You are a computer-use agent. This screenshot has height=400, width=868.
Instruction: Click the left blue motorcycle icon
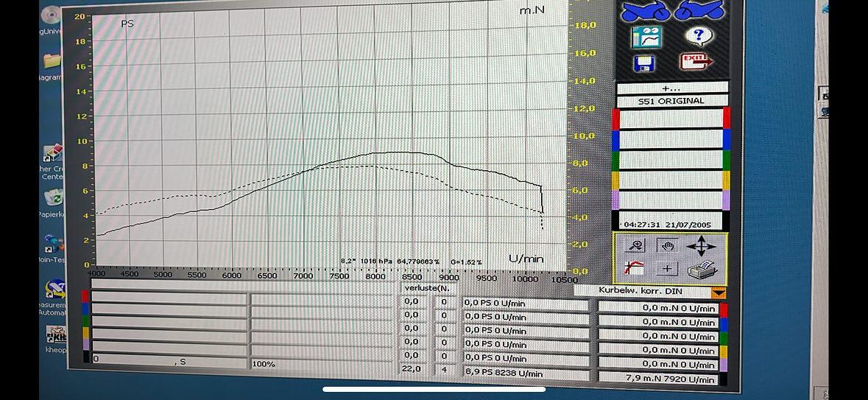646,10
